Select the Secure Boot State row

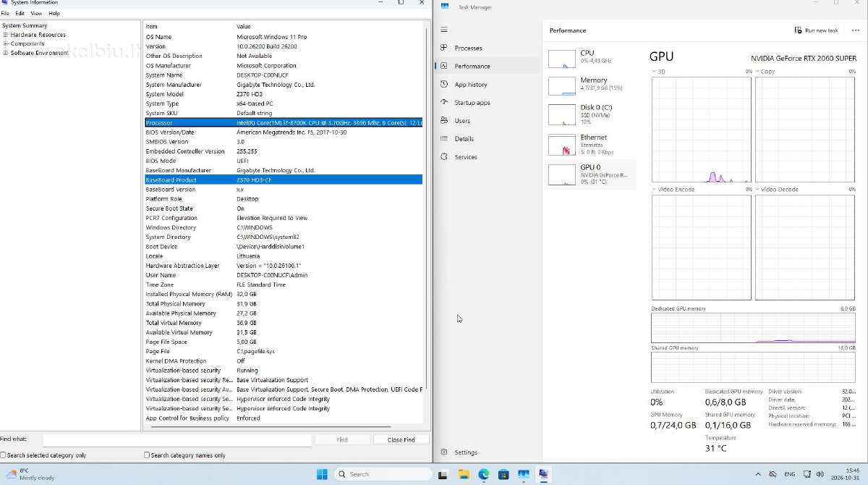[x=283, y=208]
